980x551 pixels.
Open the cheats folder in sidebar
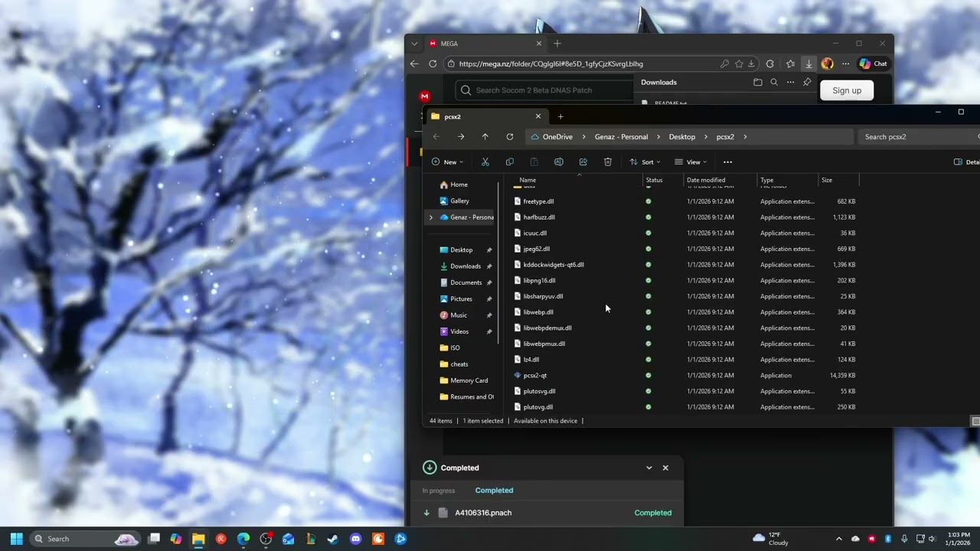(459, 364)
